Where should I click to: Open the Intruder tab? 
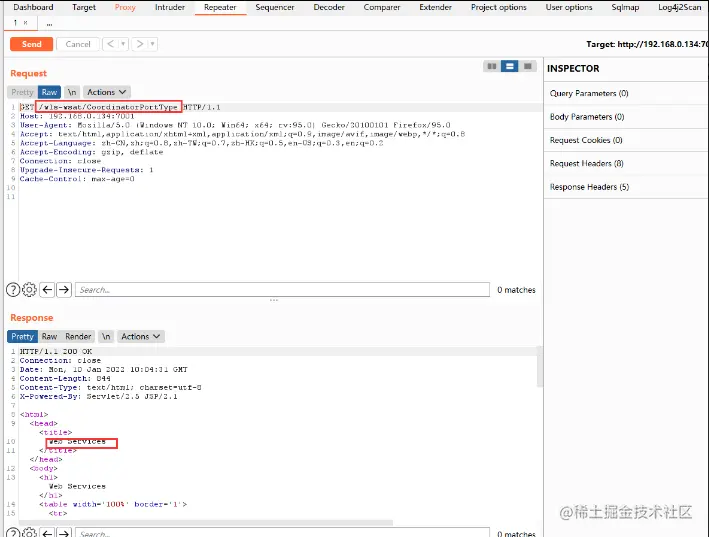coord(170,7)
